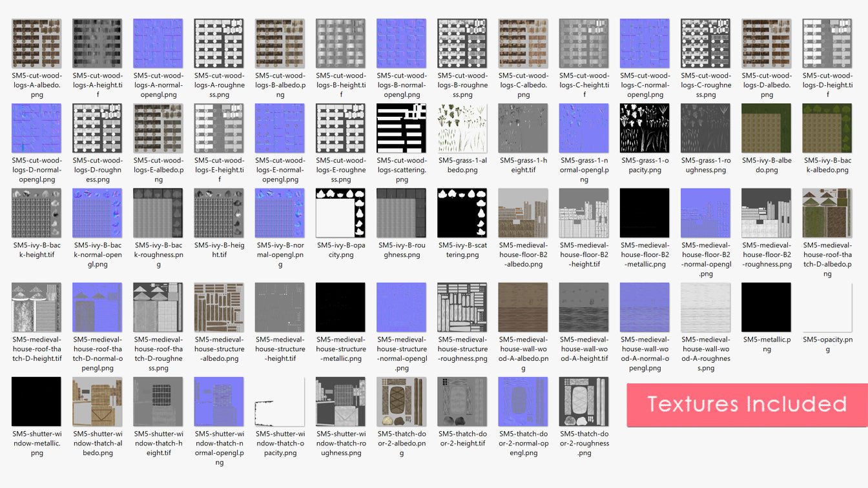This screenshot has height=488, width=868.
Task: Select SM5-cut-wood-logs-A-albedo.png thumbnail
Action: (36, 43)
